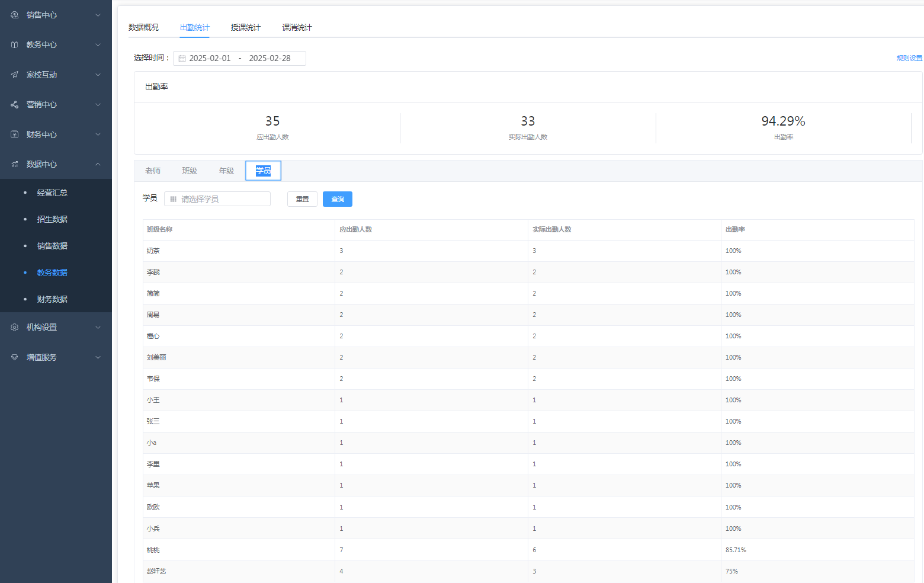
Task: Click the calendar icon in date range picker
Action: tap(182, 59)
